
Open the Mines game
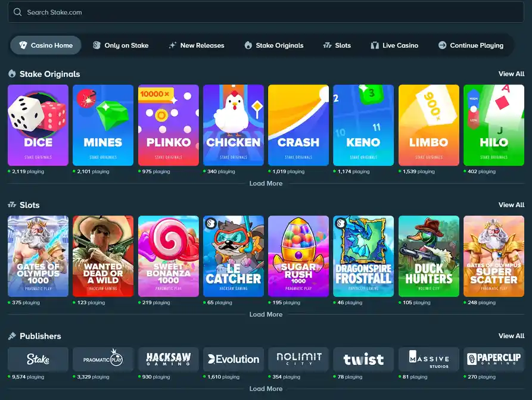[103, 125]
